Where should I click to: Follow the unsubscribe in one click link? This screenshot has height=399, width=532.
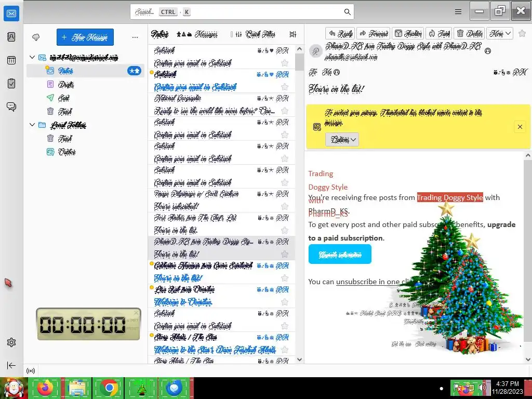click(x=373, y=282)
